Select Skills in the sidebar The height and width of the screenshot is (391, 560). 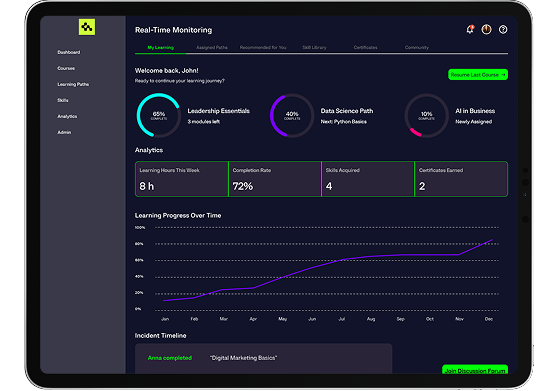62,100
